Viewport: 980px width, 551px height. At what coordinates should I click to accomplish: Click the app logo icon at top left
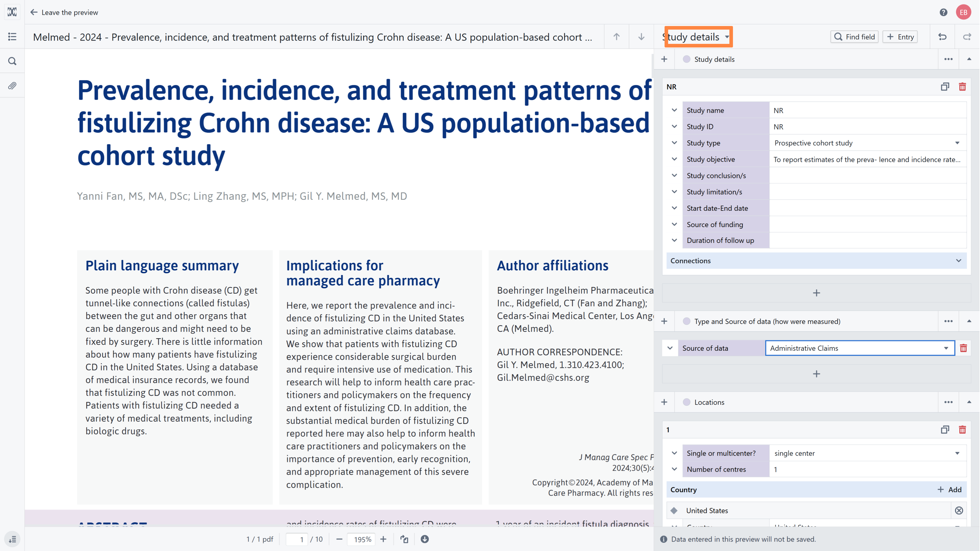[x=12, y=12]
